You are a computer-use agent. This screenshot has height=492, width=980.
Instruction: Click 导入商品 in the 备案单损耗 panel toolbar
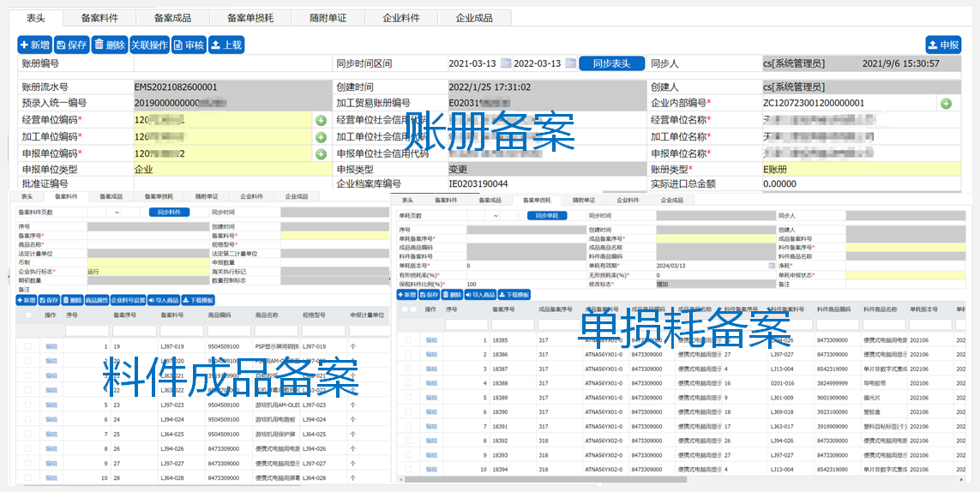(x=481, y=295)
